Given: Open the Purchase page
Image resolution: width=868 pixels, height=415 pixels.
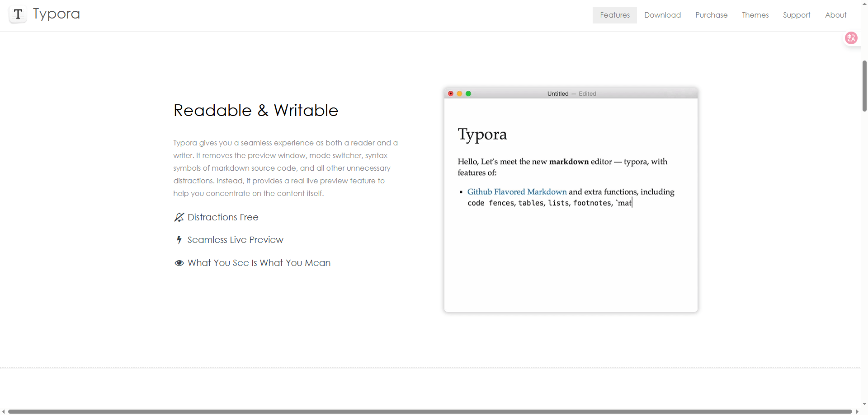Looking at the screenshot, I should (x=712, y=15).
